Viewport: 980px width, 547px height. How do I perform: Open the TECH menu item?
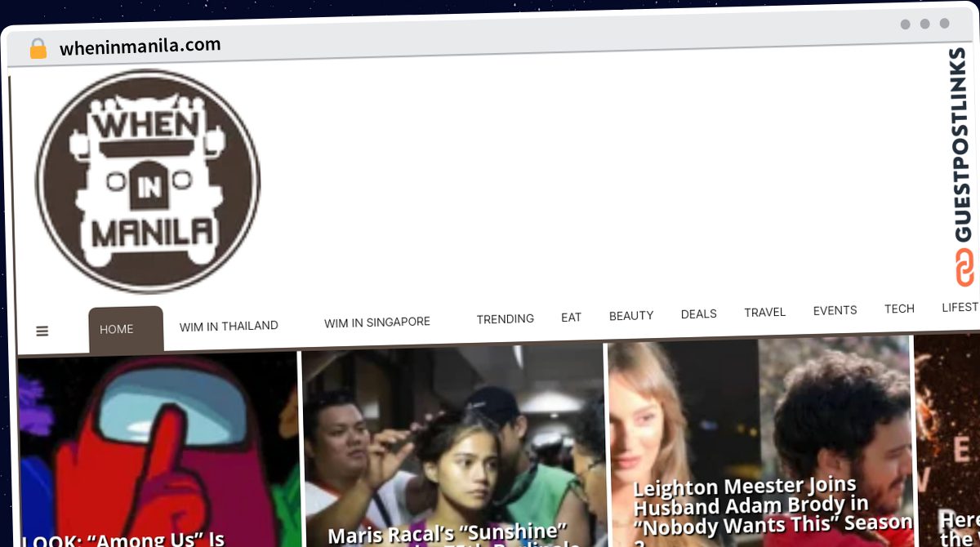(899, 309)
